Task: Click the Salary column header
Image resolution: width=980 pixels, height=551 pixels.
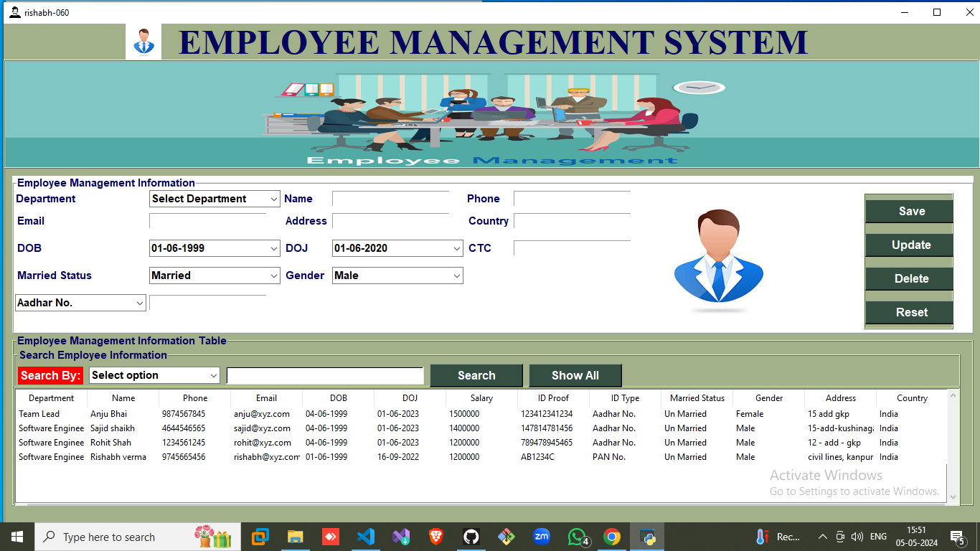Action: click(x=481, y=398)
